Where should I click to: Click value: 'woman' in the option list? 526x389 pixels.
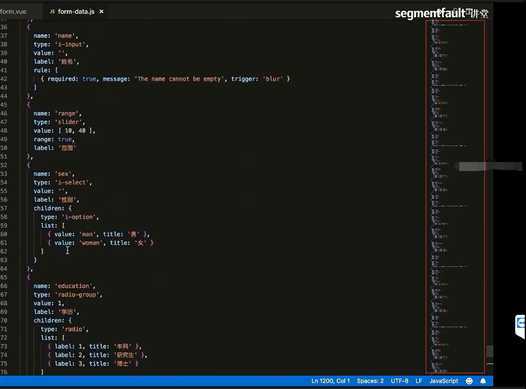[x=78, y=243]
